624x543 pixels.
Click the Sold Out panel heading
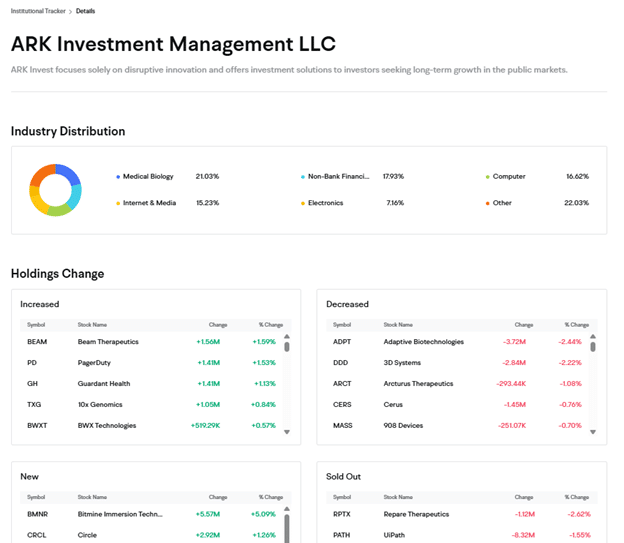pyautogui.click(x=343, y=477)
